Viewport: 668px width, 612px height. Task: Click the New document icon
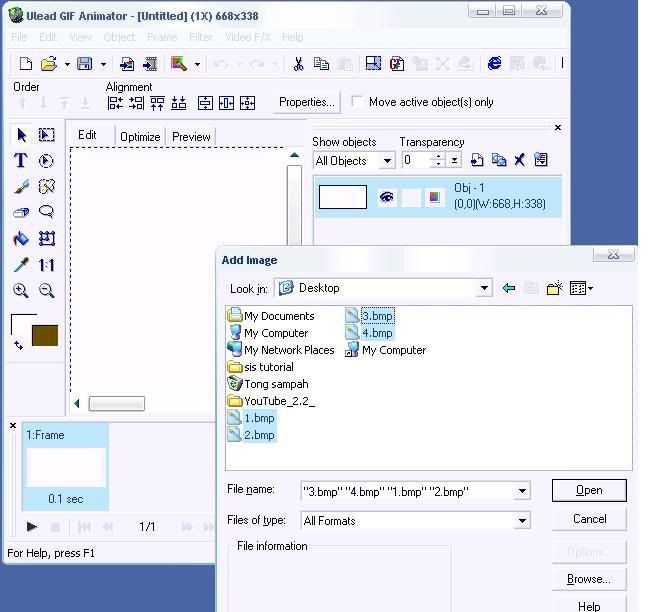[26, 64]
